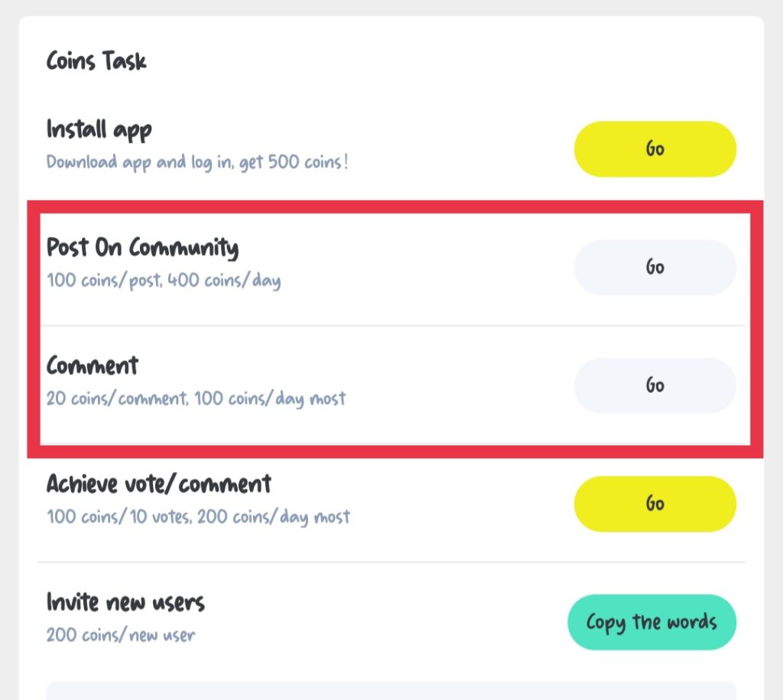Click the '200 coins/new user' text

coord(121,635)
